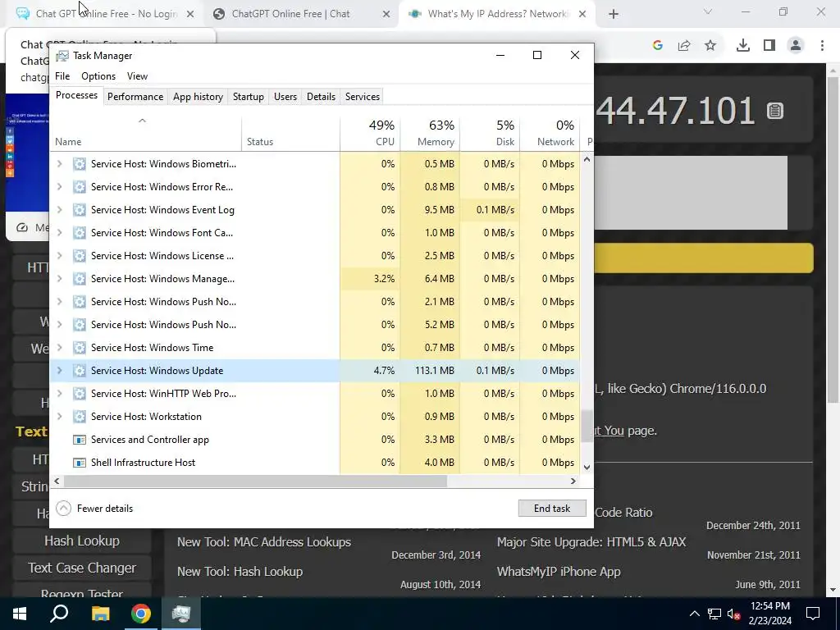Click the Service Host: Workstation gear icon
Screen dimensions: 840x630
[x=80, y=417]
